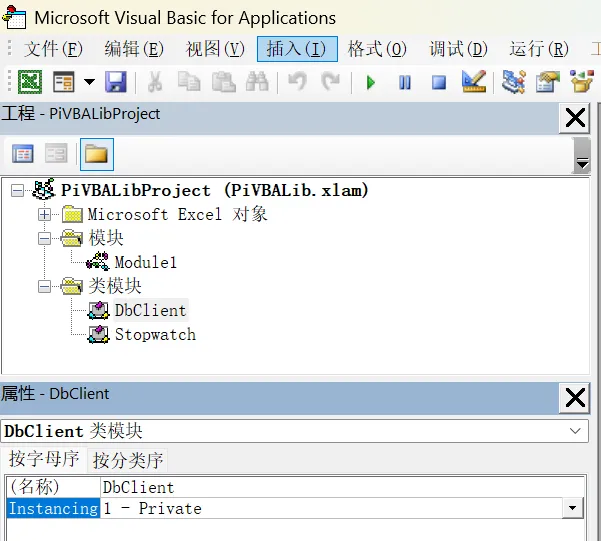Screen dimensions: 601x541
Task: Click the Break pause icon
Action: [405, 82]
